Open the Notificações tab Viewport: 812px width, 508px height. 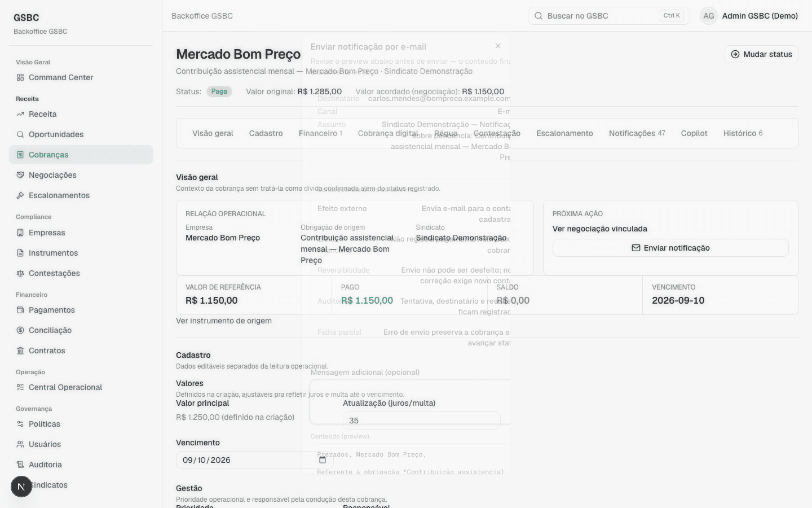(x=637, y=133)
